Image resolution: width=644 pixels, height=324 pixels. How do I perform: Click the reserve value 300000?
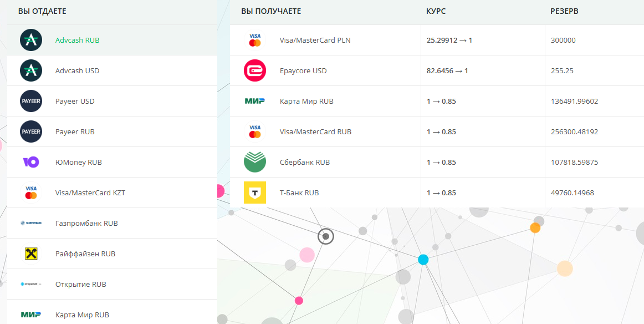563,40
